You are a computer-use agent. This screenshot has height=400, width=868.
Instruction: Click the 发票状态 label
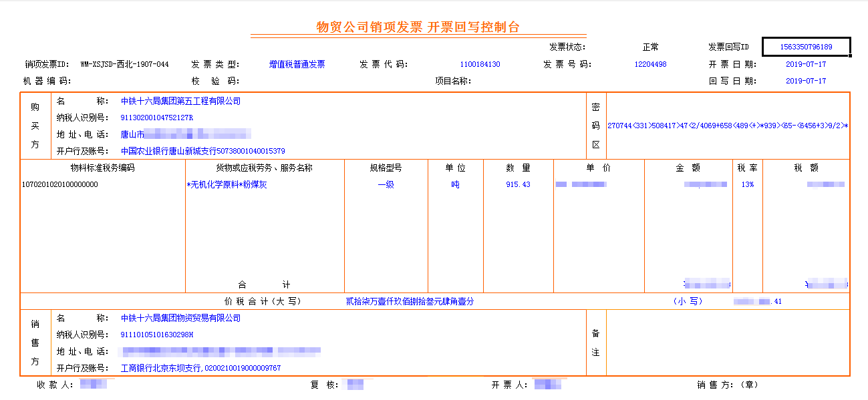pyautogui.click(x=567, y=47)
